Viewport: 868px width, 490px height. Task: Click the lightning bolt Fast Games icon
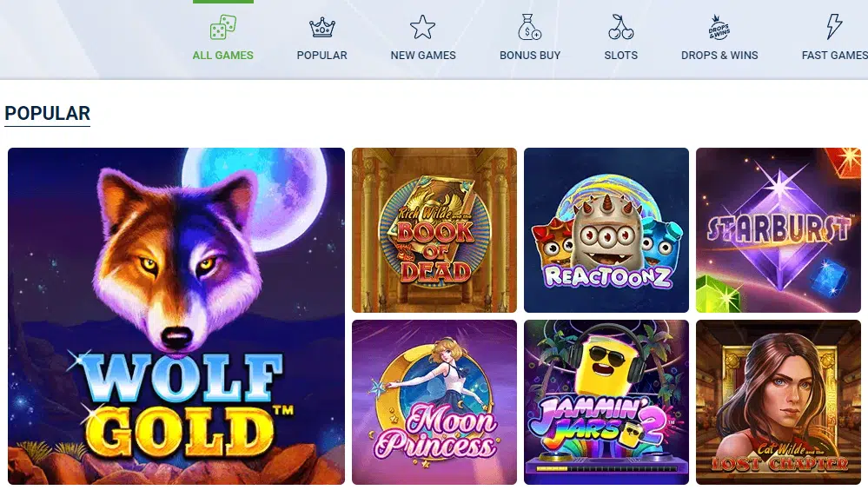tap(833, 27)
